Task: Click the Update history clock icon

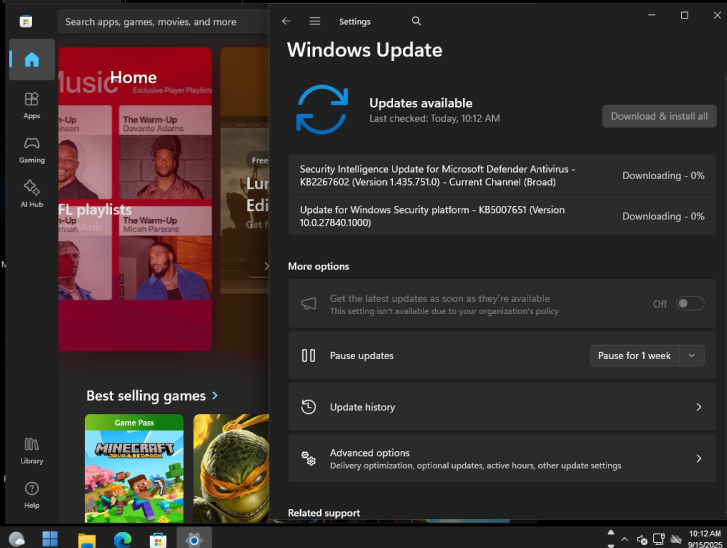Action: 308,407
